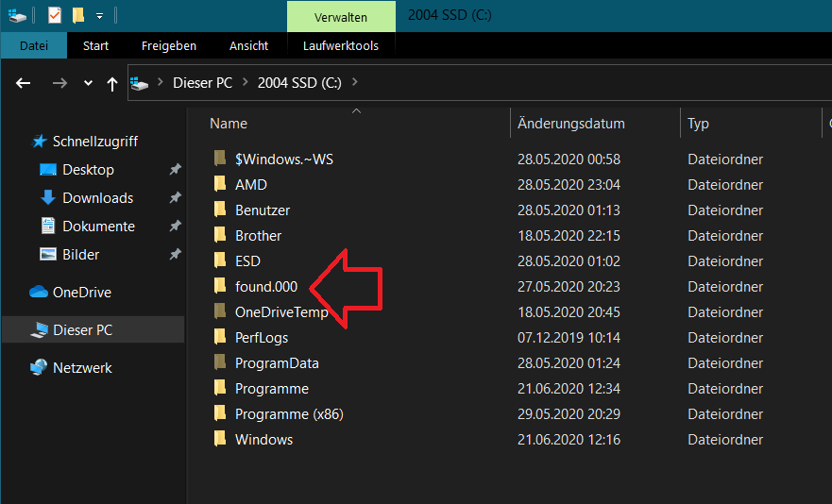Click the ESD folder icon
Screen dimensions: 832x504
pyautogui.click(x=220, y=260)
